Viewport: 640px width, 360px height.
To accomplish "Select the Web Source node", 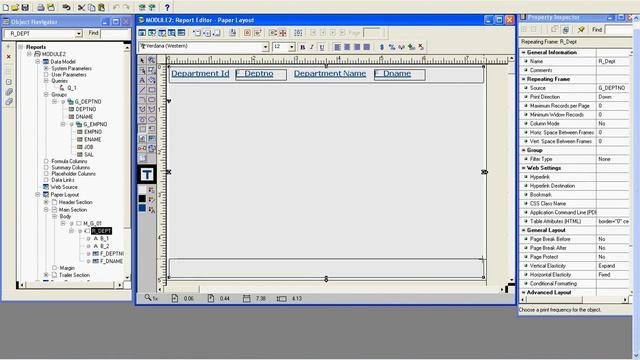I will click(x=64, y=187).
